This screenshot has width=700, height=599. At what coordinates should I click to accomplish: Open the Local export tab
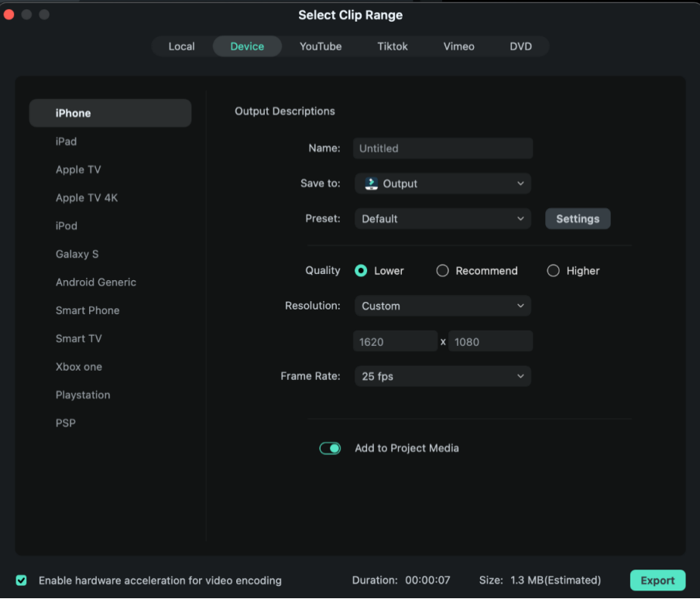182,46
